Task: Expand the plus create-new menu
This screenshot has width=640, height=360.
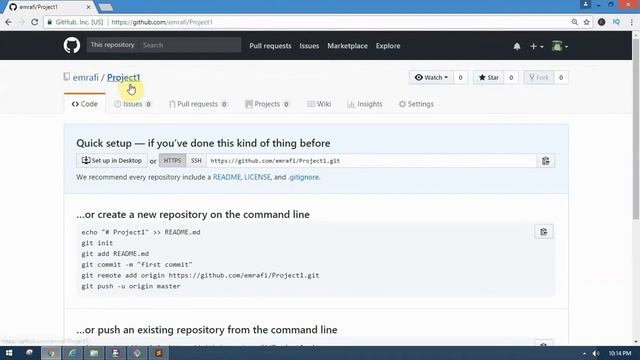Action: pos(536,46)
